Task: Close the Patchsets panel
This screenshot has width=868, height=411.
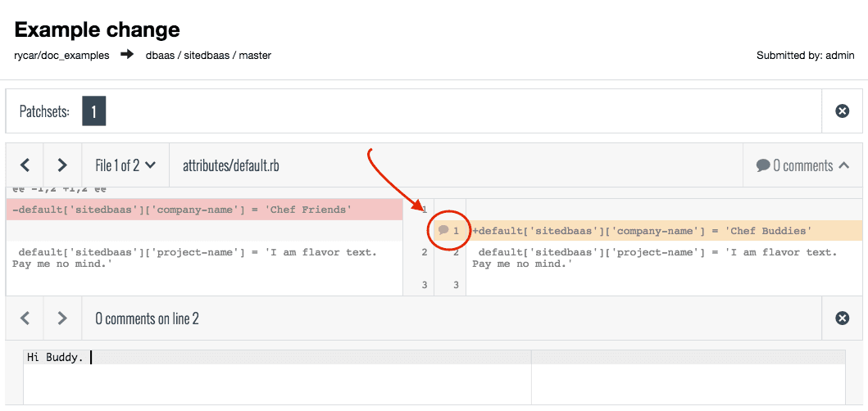Action: 842,111
